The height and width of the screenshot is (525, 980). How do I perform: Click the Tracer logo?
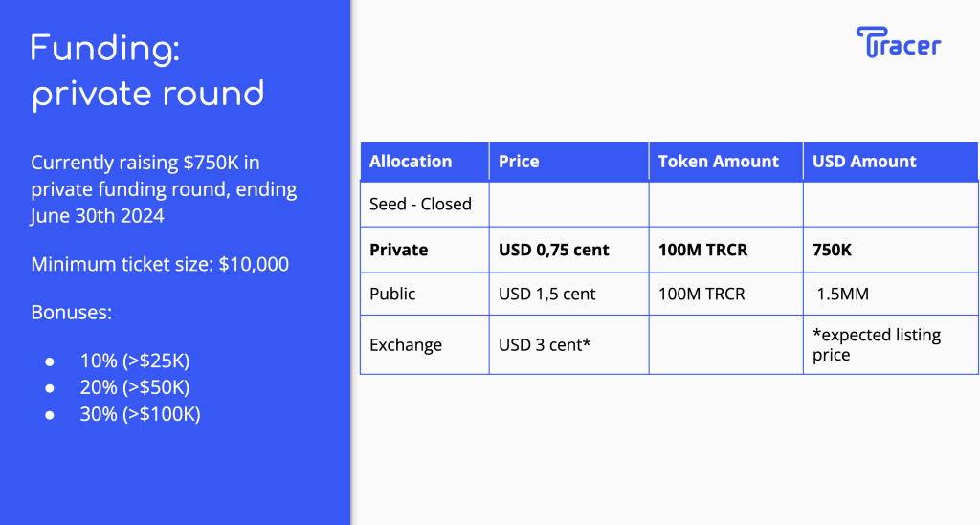click(899, 43)
